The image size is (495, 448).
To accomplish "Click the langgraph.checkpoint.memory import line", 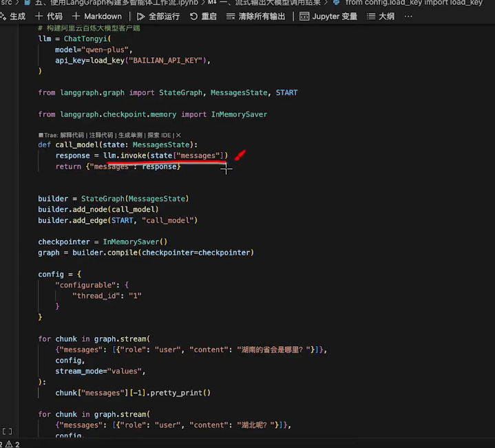I will point(152,114).
